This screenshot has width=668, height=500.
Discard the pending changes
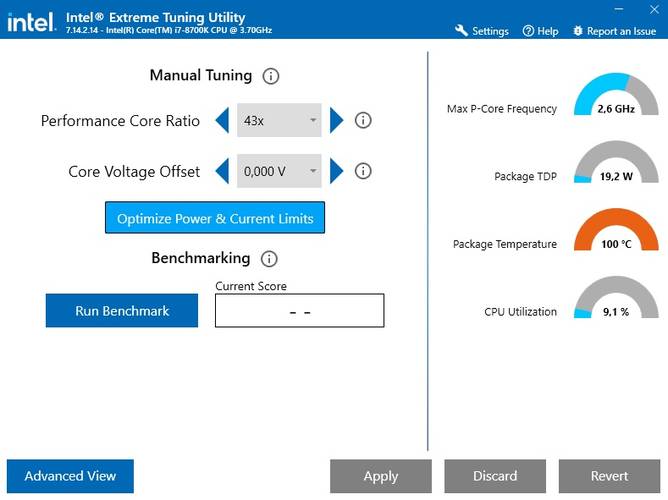pos(495,476)
